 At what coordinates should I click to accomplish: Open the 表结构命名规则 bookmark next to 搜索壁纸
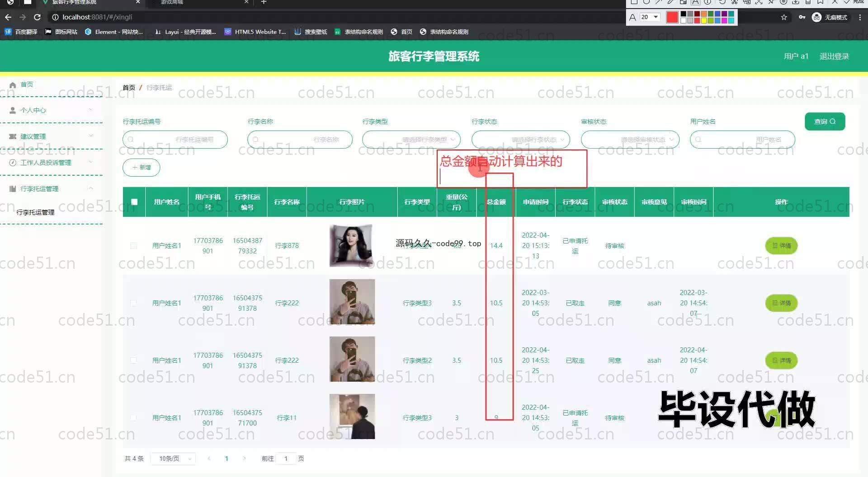coord(359,32)
